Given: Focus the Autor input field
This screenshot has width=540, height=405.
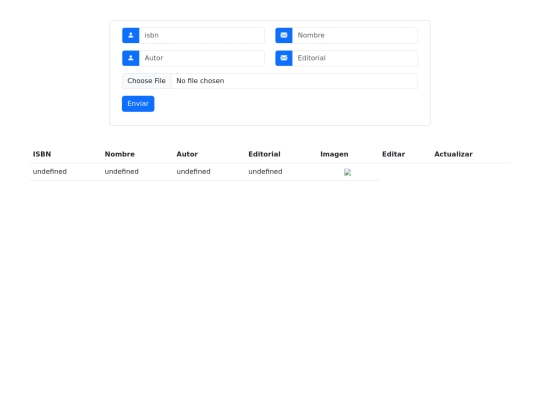Looking at the screenshot, I should (202, 58).
